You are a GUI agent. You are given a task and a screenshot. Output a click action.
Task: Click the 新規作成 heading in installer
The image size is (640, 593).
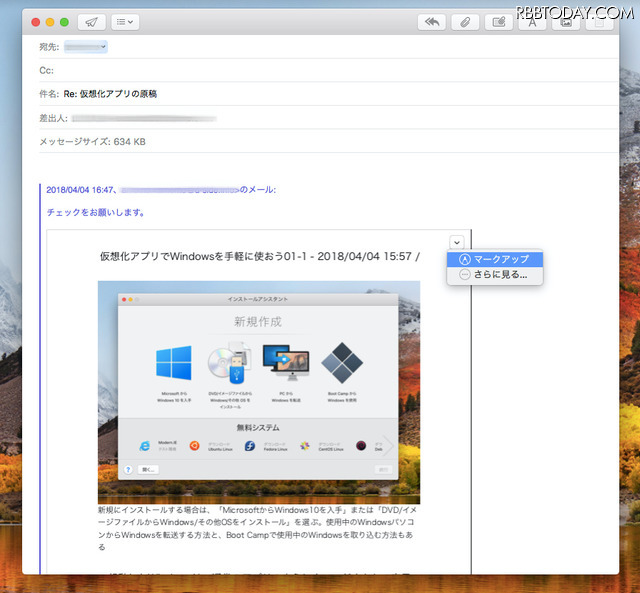point(258,322)
